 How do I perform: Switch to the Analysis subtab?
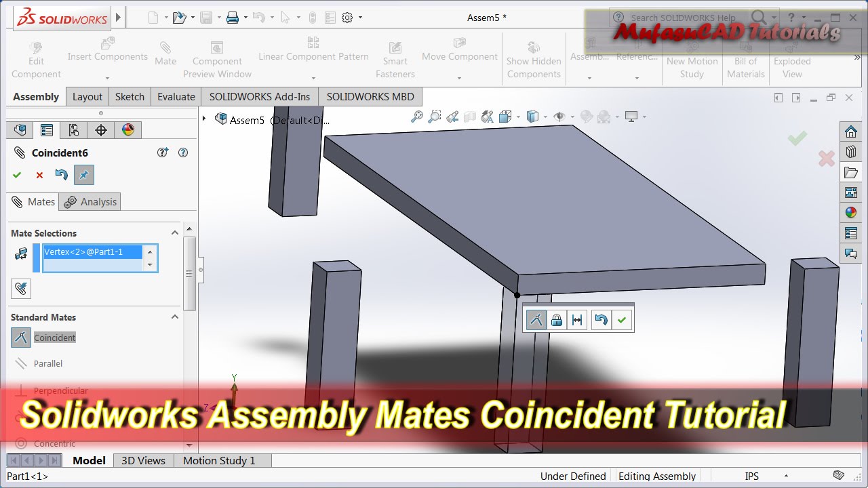pyautogui.click(x=90, y=201)
